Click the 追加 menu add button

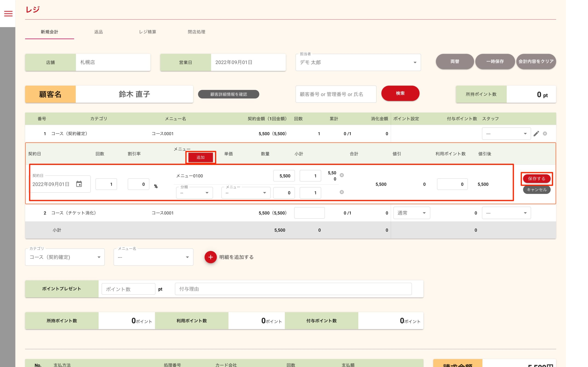(201, 157)
